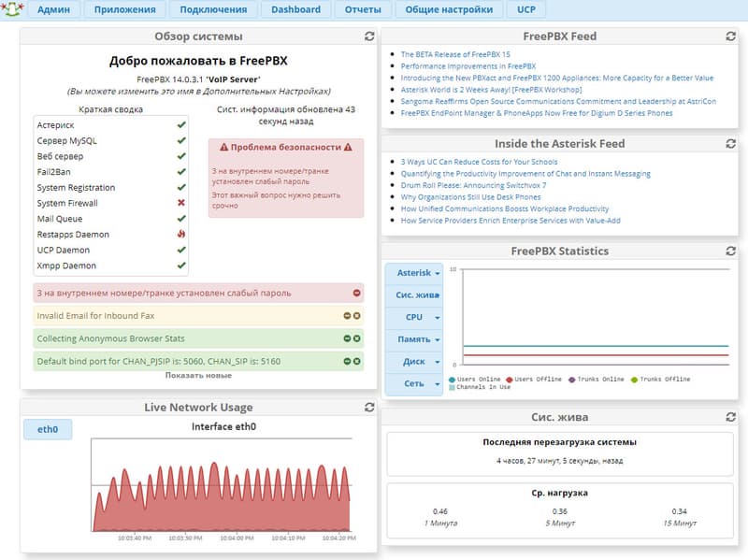Click the checkmark beside Астериск
The width and height of the screenshot is (748, 560).
pos(181,124)
